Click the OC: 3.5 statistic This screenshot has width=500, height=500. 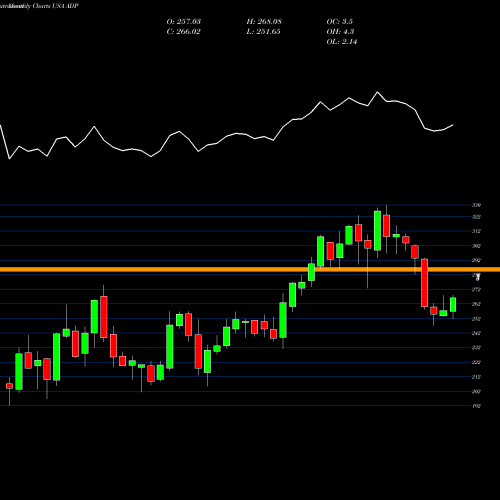click(x=340, y=22)
